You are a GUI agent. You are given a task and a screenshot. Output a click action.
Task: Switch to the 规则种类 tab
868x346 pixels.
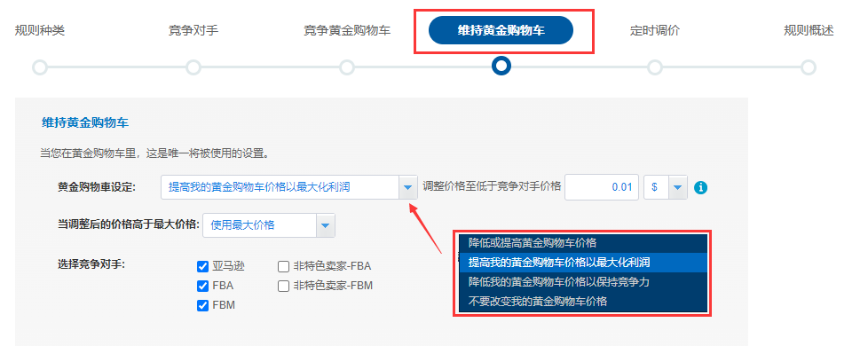40,30
